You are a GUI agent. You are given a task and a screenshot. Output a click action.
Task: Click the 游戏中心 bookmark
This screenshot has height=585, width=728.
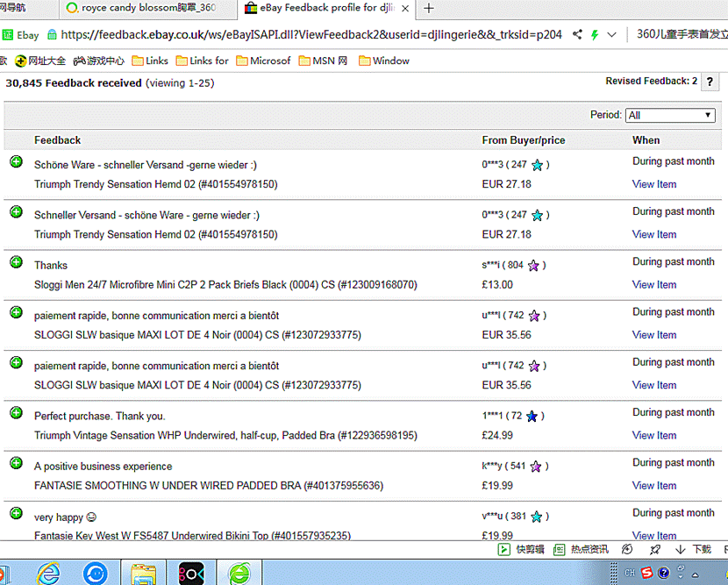[x=98, y=61]
